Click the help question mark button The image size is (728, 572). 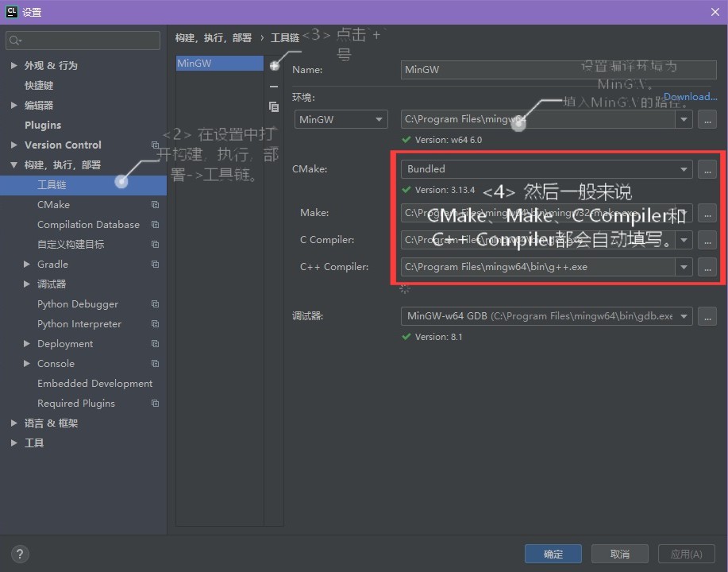pos(20,554)
